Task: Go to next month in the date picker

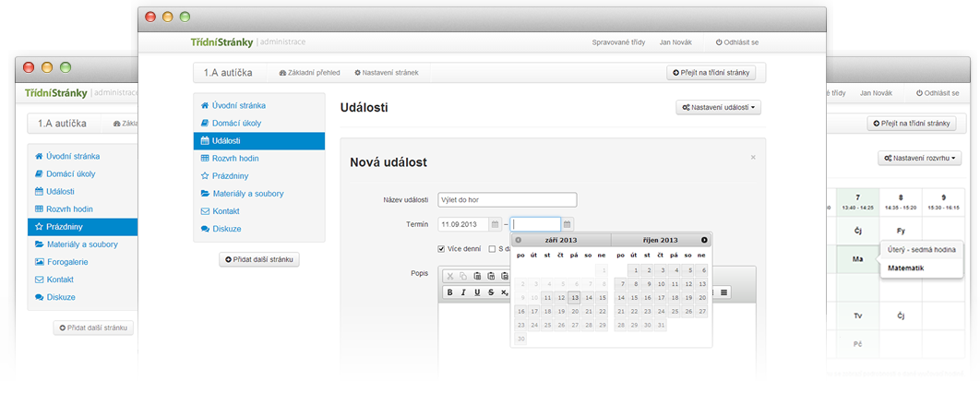Action: point(704,240)
